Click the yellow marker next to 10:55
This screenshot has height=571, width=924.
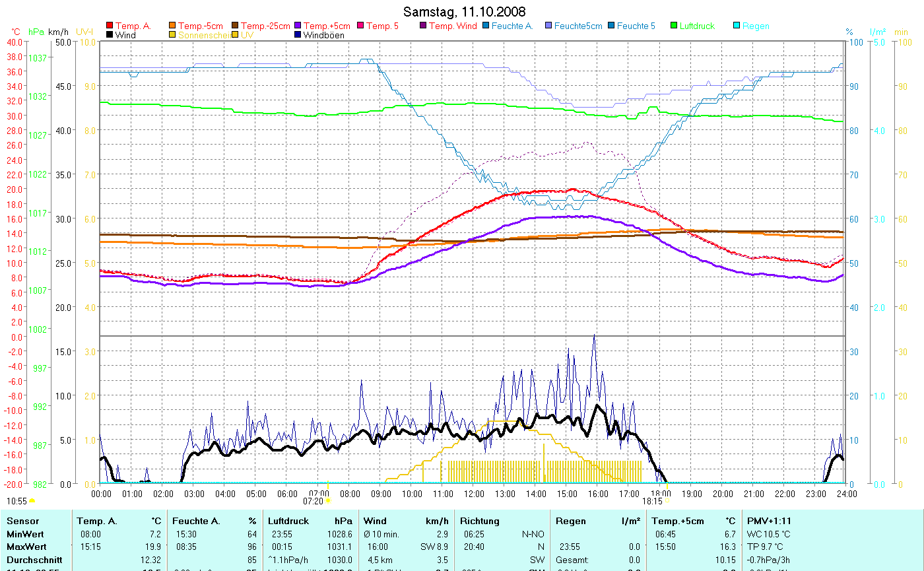tap(32, 502)
